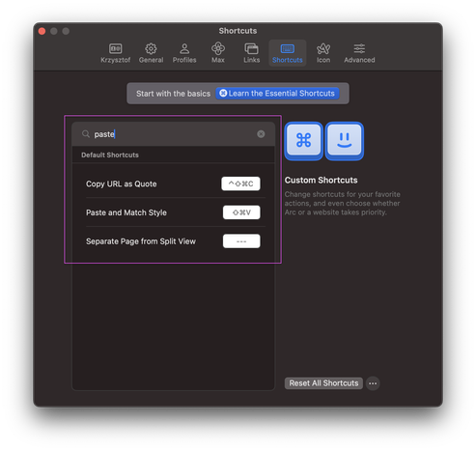476x451 pixels.
Task: Select the Copy URL as Quote row label
Action: pyautogui.click(x=122, y=183)
